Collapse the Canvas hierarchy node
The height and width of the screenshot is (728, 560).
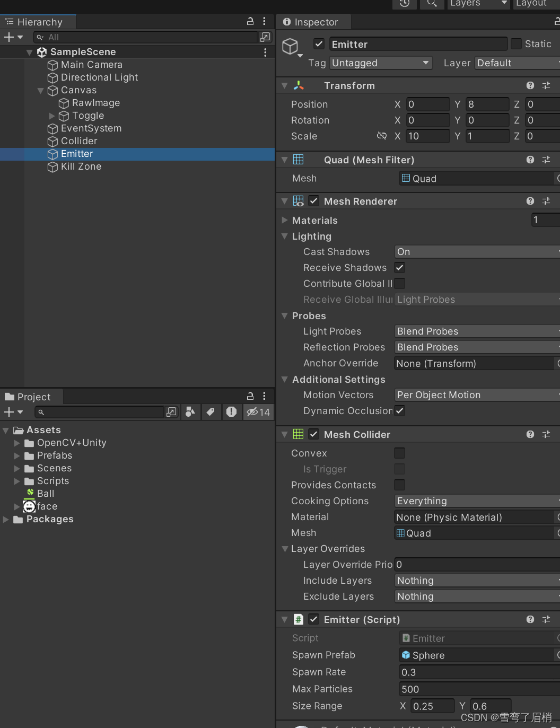tap(41, 91)
